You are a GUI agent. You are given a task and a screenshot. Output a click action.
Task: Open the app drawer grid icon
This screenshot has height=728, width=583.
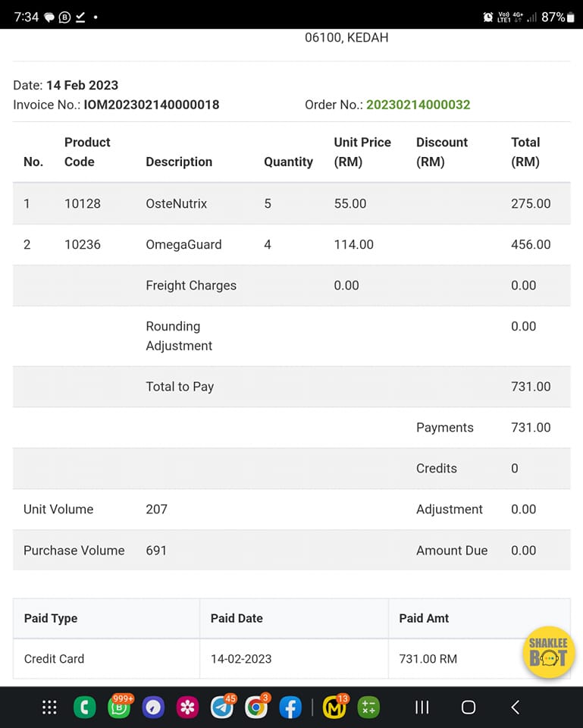tap(49, 708)
